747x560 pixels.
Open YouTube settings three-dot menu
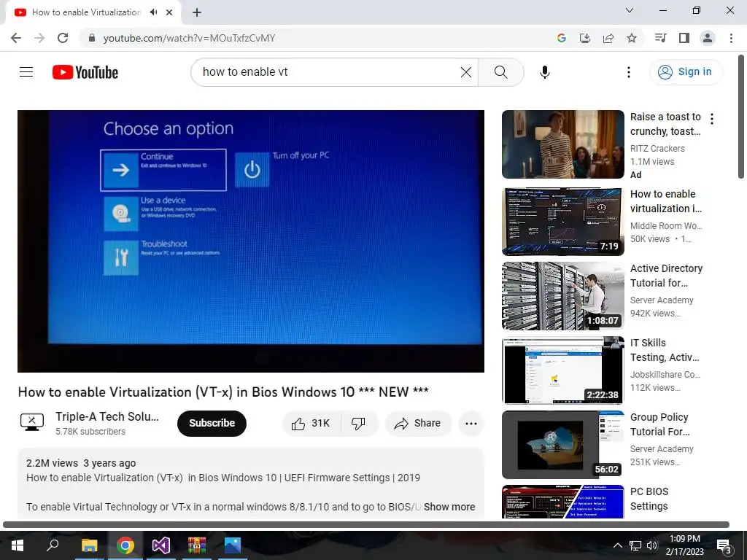[x=628, y=72]
